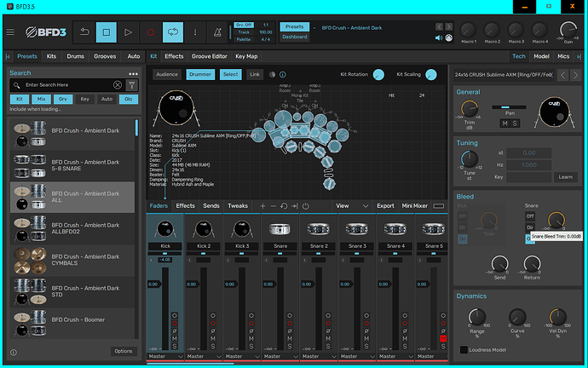Click the half-shaded circle icon beside Link

click(x=272, y=75)
